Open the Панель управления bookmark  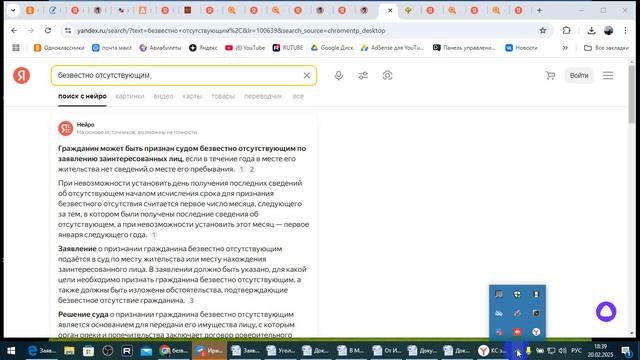tap(464, 48)
